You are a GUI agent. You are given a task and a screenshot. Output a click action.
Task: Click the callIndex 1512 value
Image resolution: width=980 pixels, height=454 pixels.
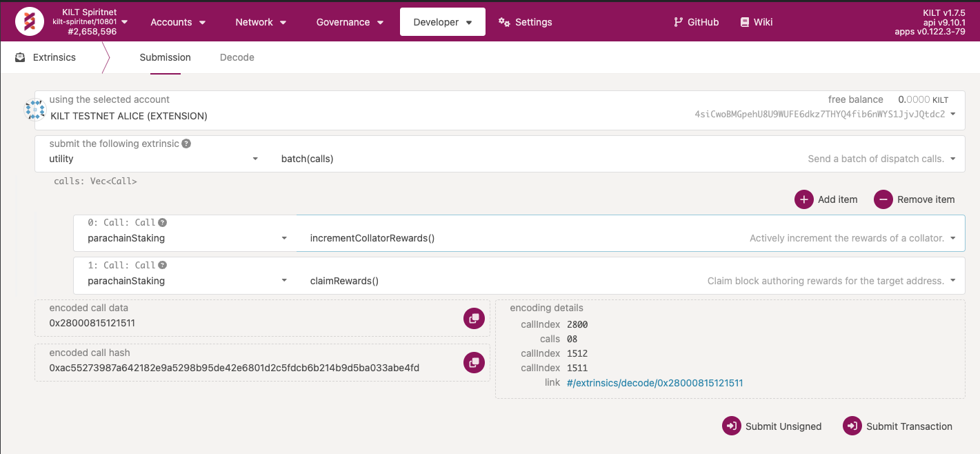[x=577, y=353]
